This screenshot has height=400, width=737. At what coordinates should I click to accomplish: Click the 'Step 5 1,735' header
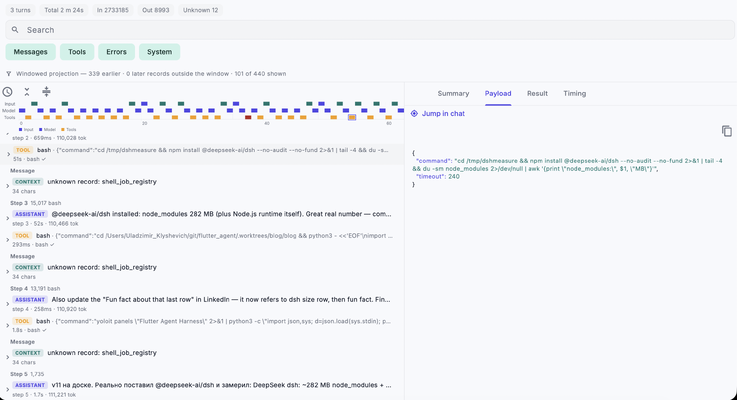coord(27,374)
